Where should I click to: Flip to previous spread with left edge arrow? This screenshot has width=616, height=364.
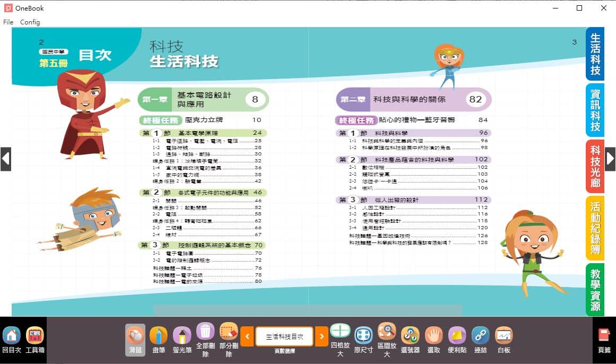point(5,159)
